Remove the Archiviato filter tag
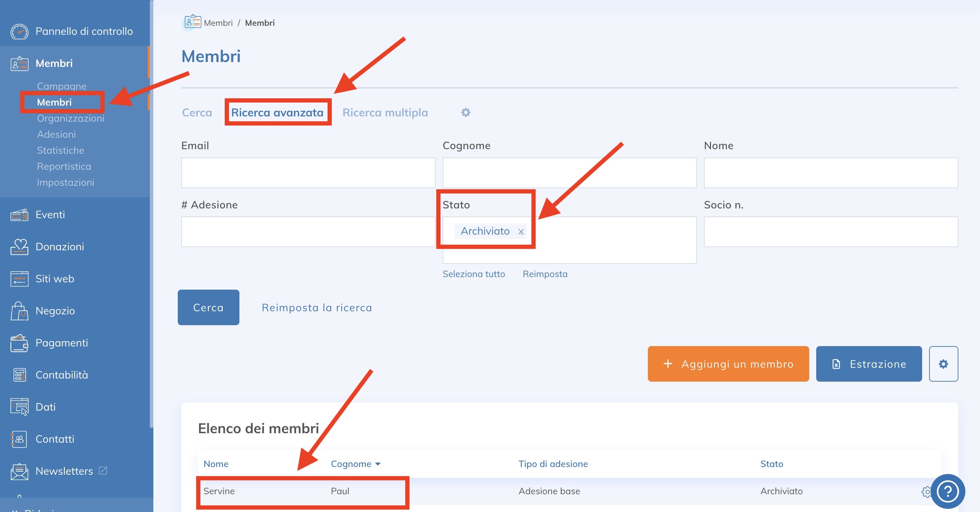 521,232
